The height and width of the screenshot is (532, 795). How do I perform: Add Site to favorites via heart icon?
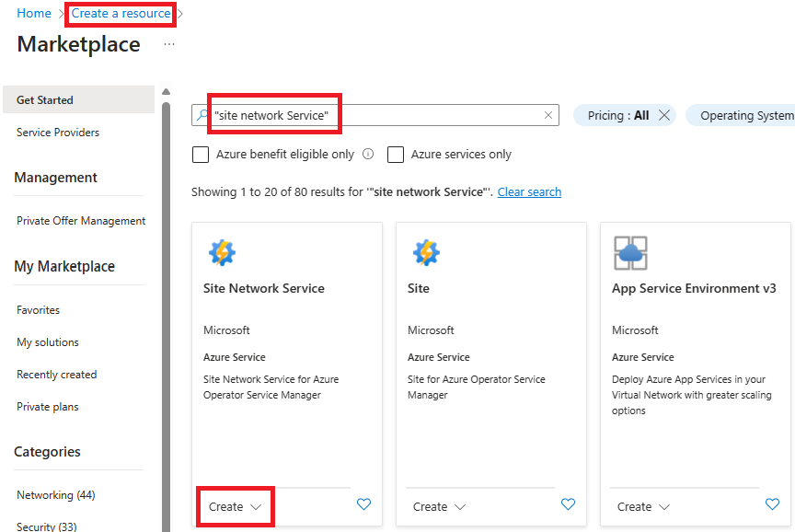coord(568,504)
